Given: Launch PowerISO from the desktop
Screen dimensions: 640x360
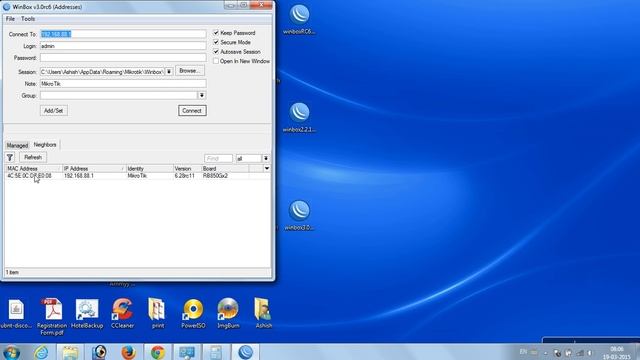Looking at the screenshot, I should 193,313.
